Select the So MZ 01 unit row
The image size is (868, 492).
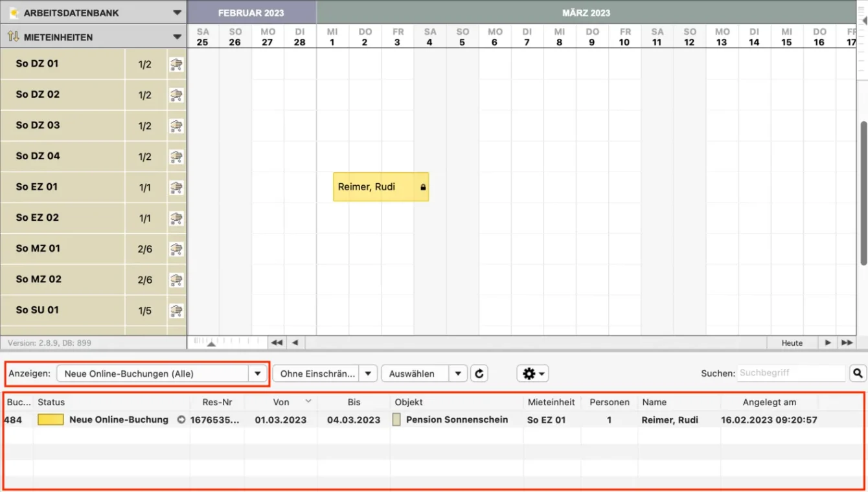93,249
